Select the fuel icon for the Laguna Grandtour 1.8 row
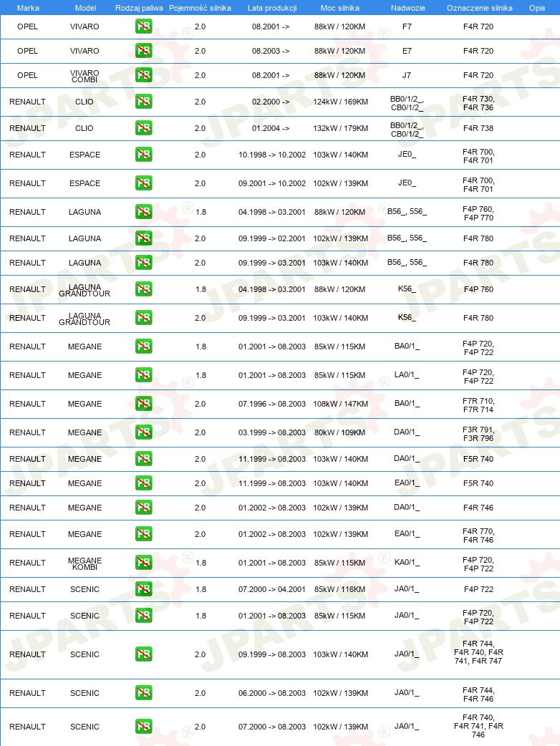560x746 pixels. (x=144, y=289)
